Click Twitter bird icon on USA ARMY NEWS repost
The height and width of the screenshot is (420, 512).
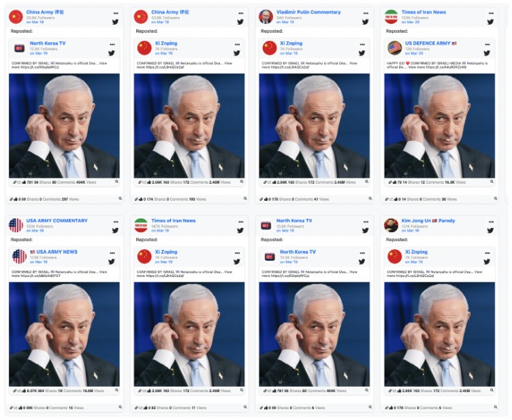[x=112, y=261]
